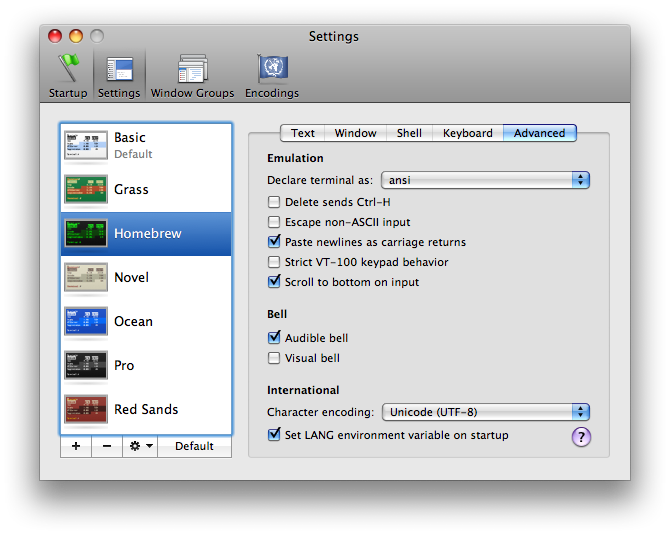Image resolution: width=670 pixels, height=535 pixels.
Task: Open the gear action menu
Action: coord(141,446)
